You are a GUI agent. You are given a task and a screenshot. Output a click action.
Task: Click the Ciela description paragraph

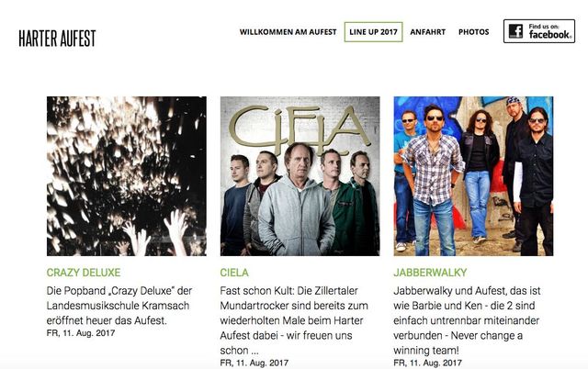tap(294, 320)
